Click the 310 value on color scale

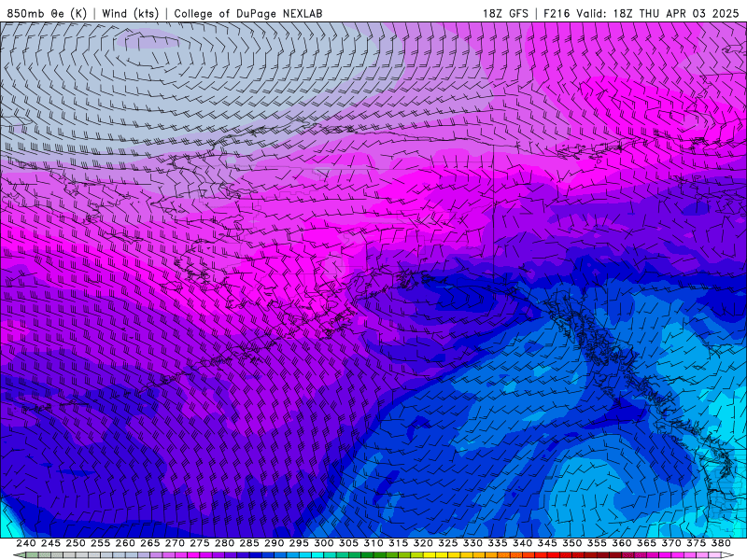[x=373, y=543]
